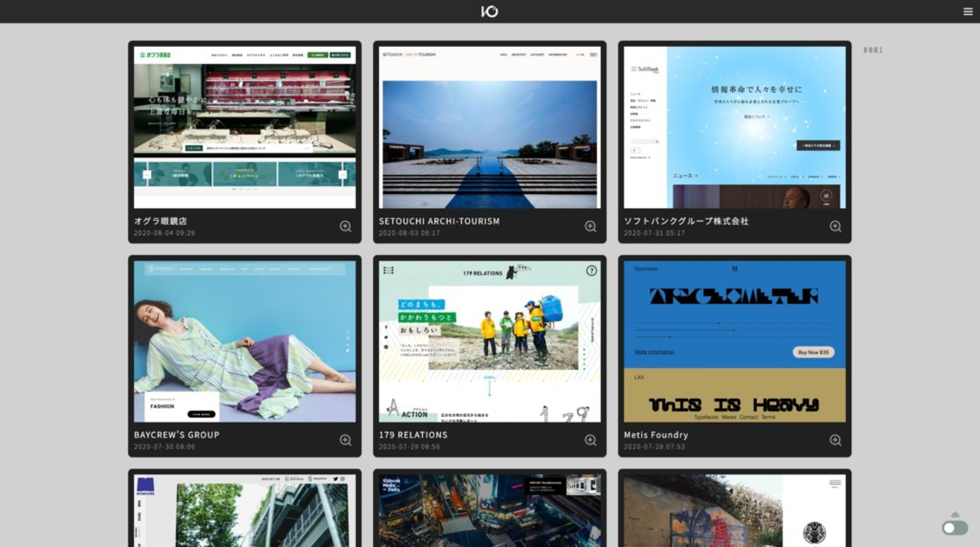
Task: Open the hamburger menu
Action: pos(968,12)
